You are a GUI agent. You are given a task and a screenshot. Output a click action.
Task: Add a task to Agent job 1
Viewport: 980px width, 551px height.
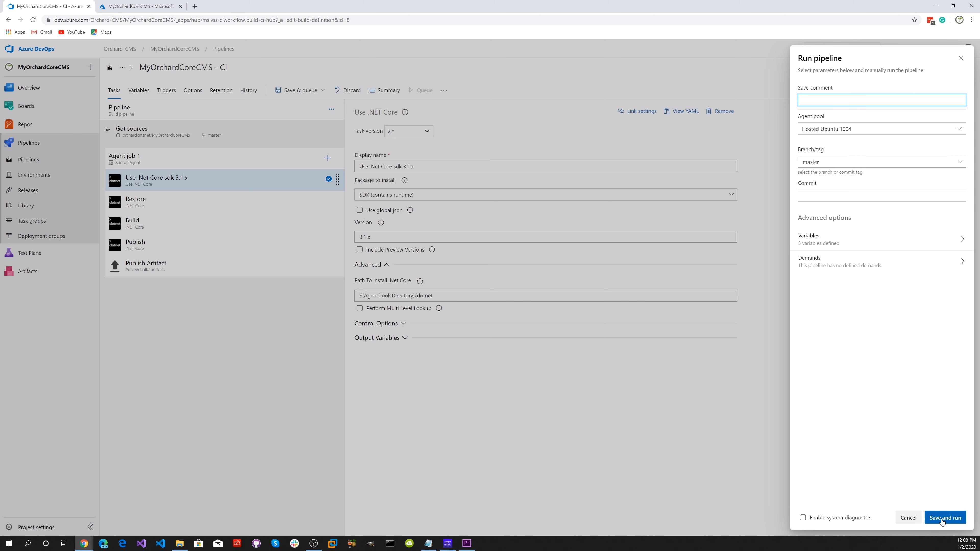[327, 158]
